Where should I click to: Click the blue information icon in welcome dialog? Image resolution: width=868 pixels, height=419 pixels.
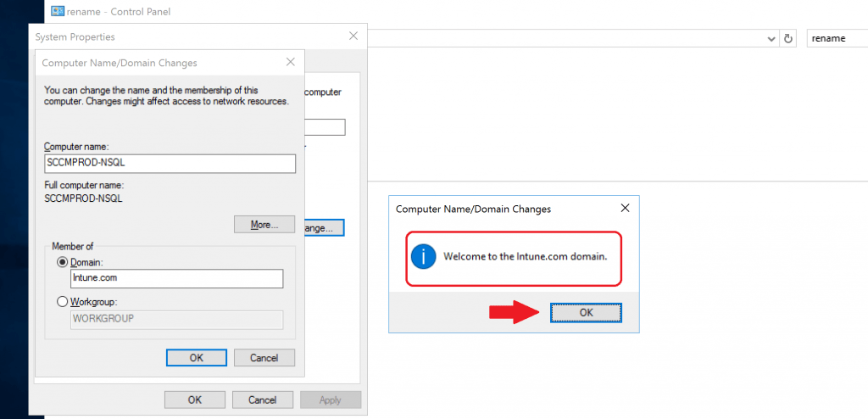[424, 257]
